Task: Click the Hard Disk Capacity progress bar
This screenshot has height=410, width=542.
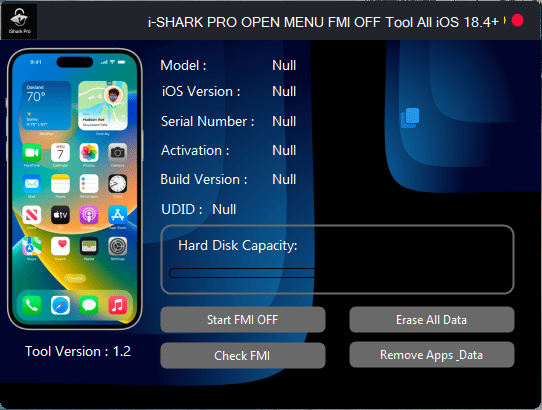Action: [x=242, y=273]
